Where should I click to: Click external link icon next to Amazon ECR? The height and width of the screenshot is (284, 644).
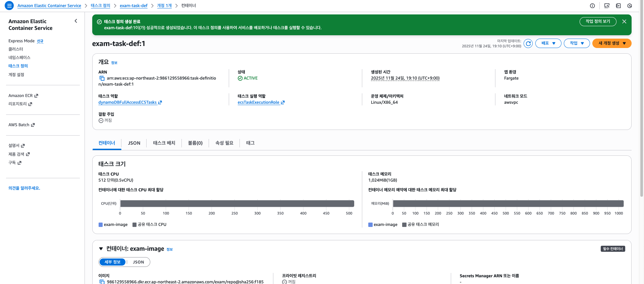[x=36, y=96]
